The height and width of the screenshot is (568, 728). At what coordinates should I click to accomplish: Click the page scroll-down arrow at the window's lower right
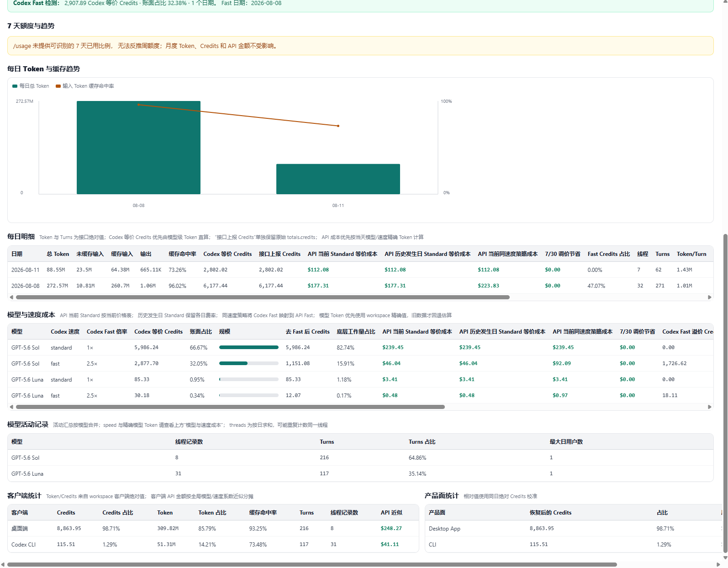tap(725, 557)
